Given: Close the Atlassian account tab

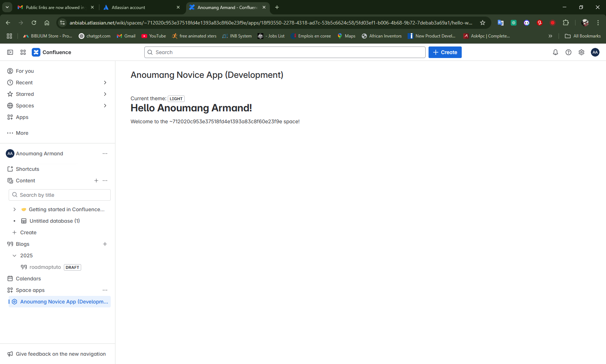Looking at the screenshot, I should (178, 7).
